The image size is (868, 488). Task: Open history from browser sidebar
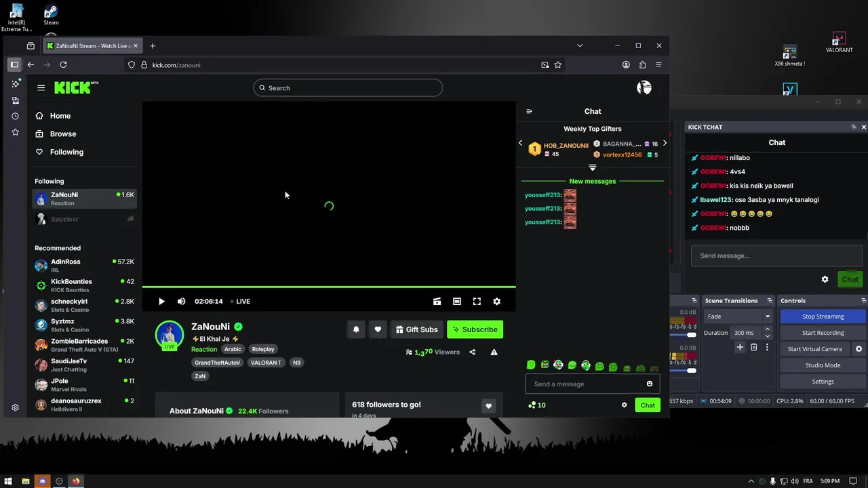[15, 116]
